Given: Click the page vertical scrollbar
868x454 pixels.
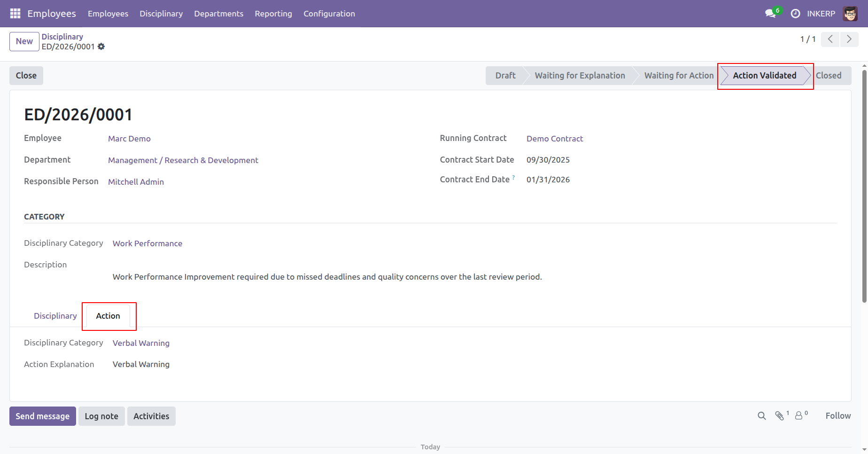Looking at the screenshot, I should click(864, 187).
